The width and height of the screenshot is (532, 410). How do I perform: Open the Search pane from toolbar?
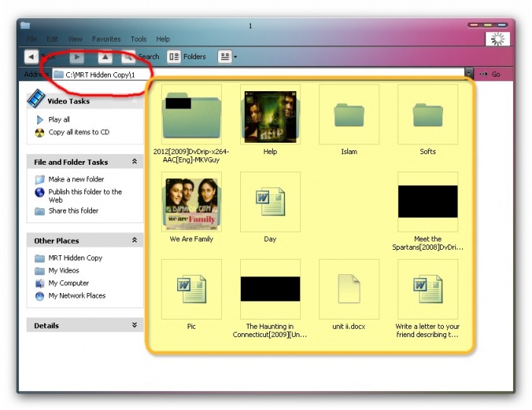click(141, 56)
